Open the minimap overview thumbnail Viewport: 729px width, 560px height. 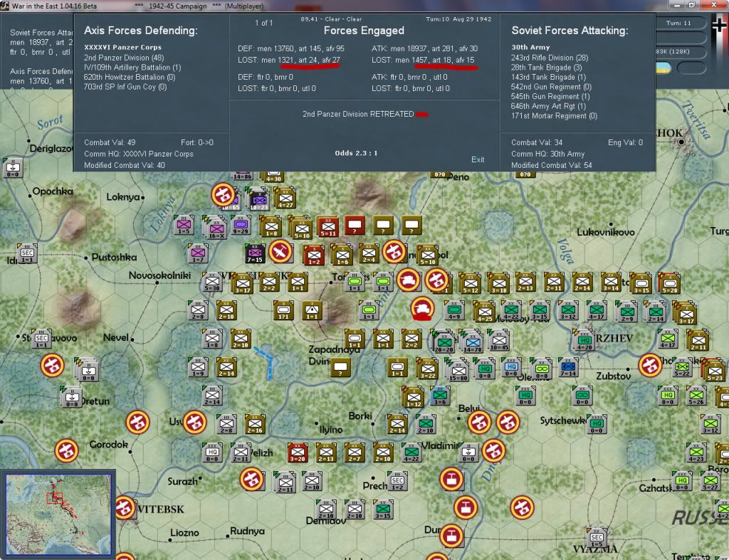point(58,514)
